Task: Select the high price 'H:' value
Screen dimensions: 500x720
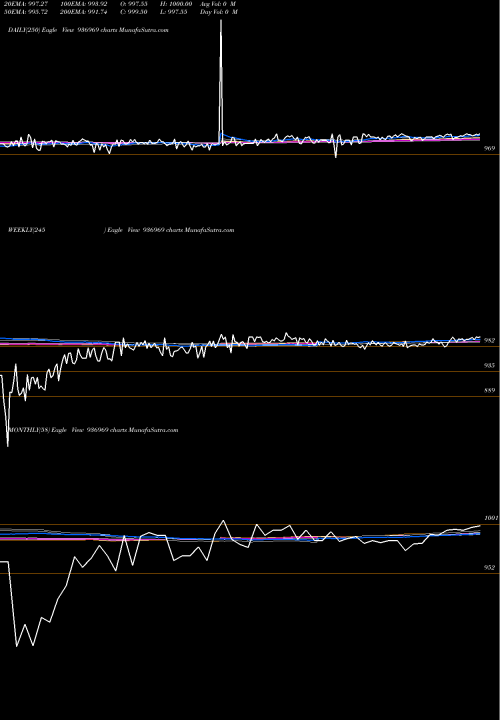Action: [176, 4]
